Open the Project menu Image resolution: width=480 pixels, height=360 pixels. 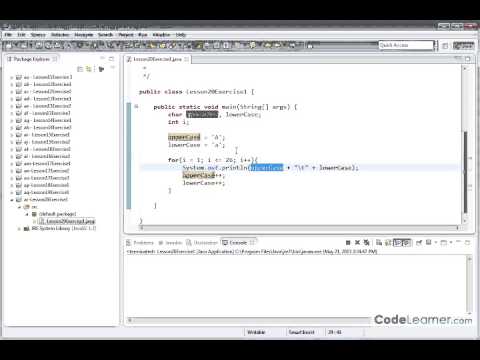126,35
